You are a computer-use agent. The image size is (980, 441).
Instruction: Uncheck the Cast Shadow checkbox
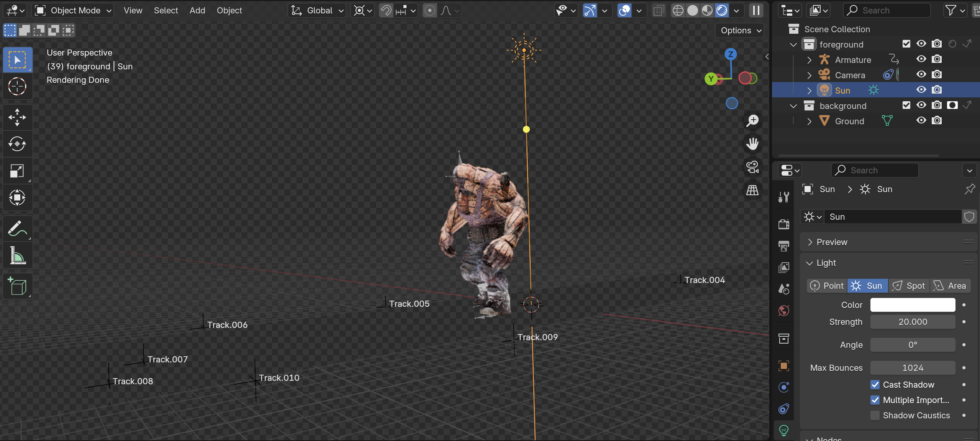point(875,385)
